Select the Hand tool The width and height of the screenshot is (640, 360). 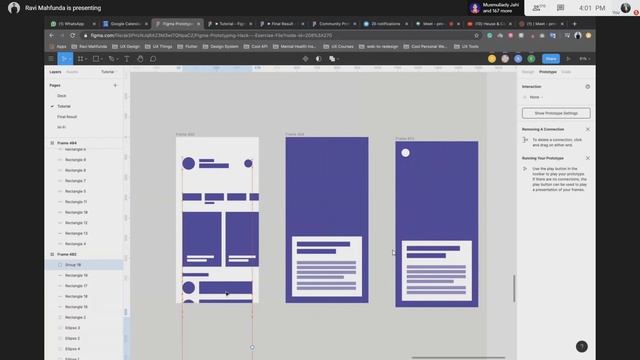point(140,59)
